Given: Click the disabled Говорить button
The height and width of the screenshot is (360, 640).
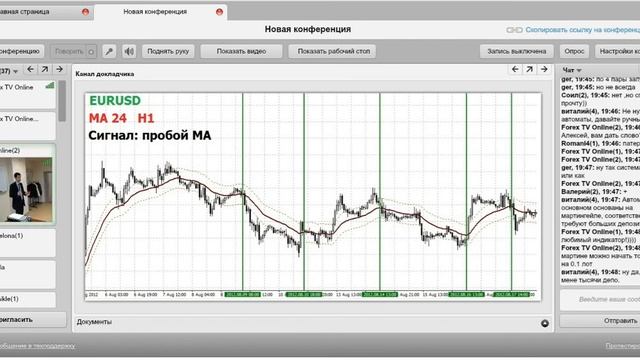Looking at the screenshot, I should click(x=69, y=51).
